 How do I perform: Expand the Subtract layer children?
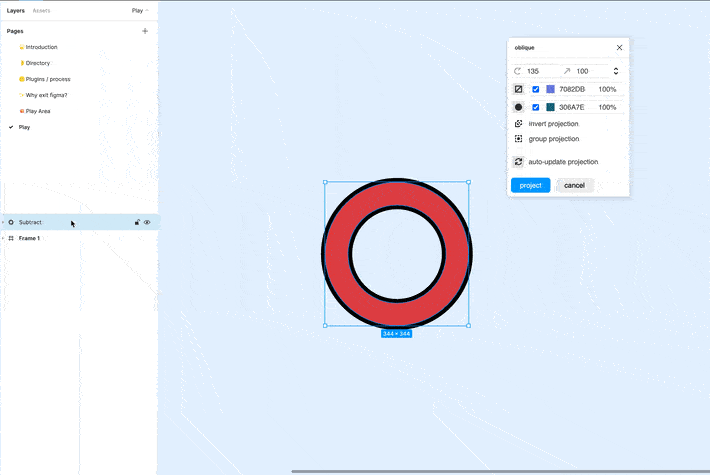[x=3, y=222]
